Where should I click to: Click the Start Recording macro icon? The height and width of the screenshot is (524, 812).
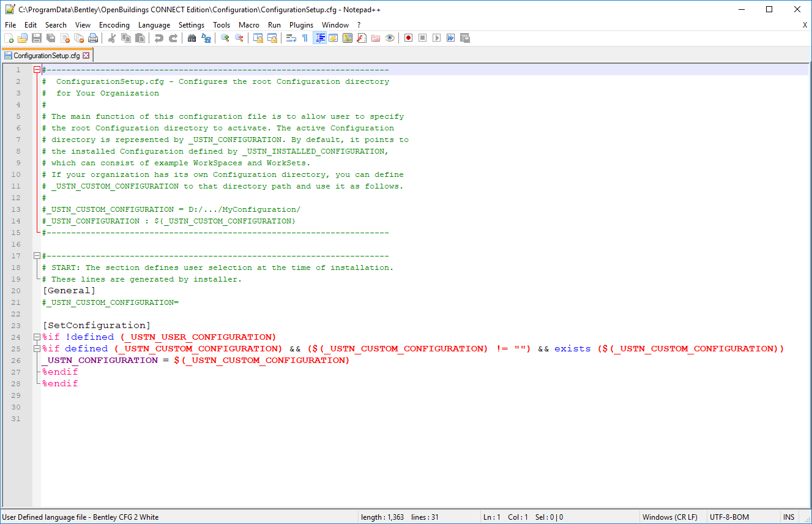(408, 38)
